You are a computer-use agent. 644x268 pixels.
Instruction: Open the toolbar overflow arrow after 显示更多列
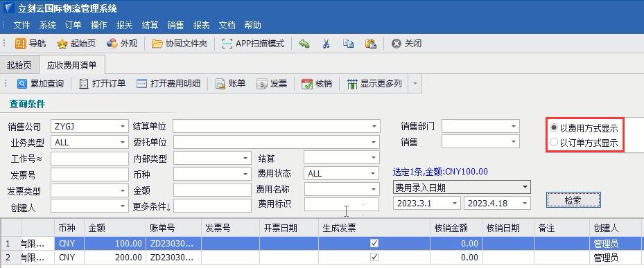(415, 84)
